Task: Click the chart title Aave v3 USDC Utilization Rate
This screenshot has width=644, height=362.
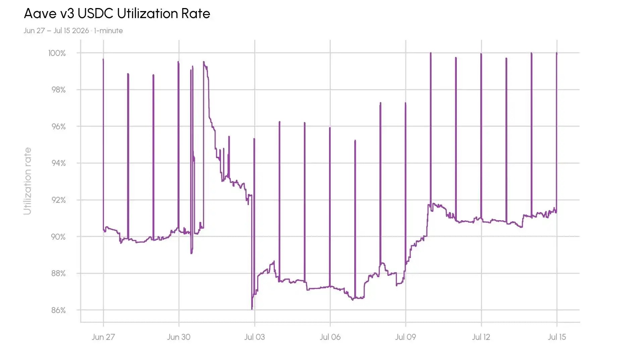Action: pos(117,14)
